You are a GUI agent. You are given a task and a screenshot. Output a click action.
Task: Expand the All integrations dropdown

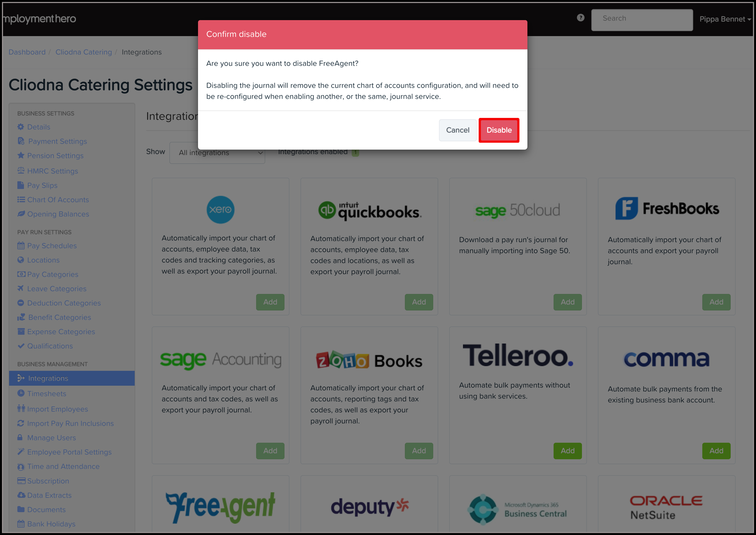point(217,153)
